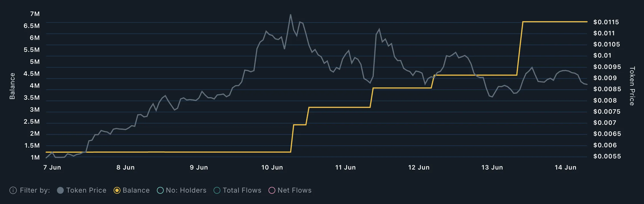Click the $0.0115 price axis label
The image size is (644, 204).
click(x=606, y=22)
